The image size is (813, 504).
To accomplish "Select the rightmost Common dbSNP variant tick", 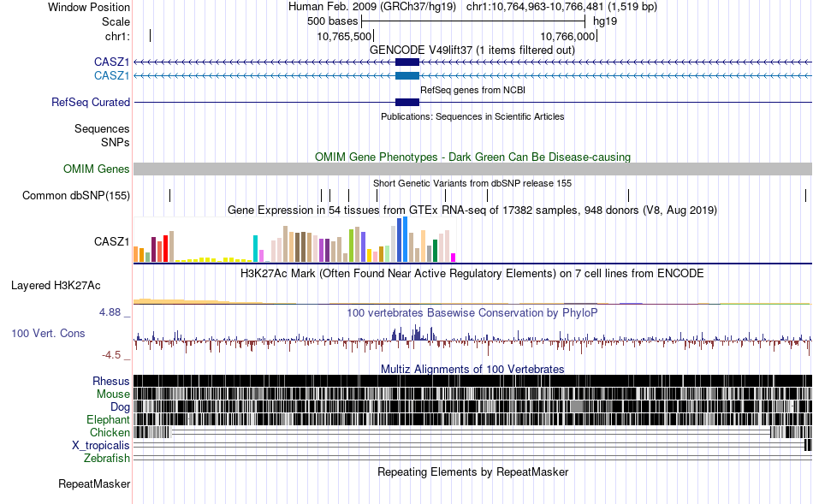I will (806, 195).
